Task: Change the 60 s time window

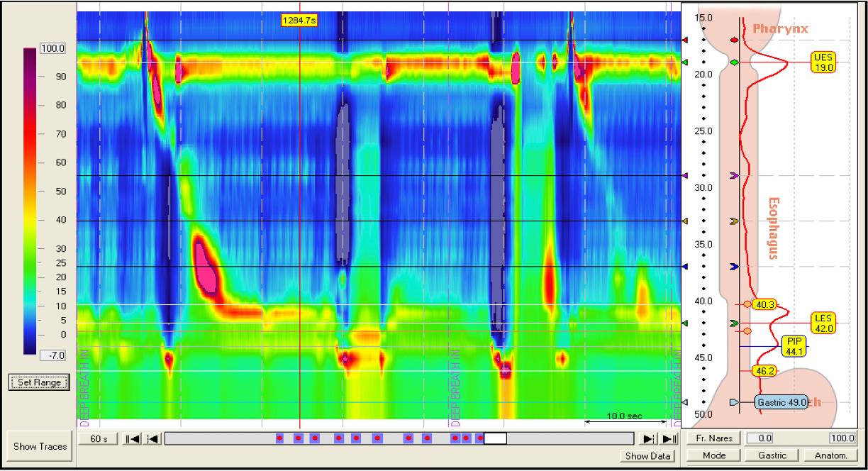Action: (98, 439)
